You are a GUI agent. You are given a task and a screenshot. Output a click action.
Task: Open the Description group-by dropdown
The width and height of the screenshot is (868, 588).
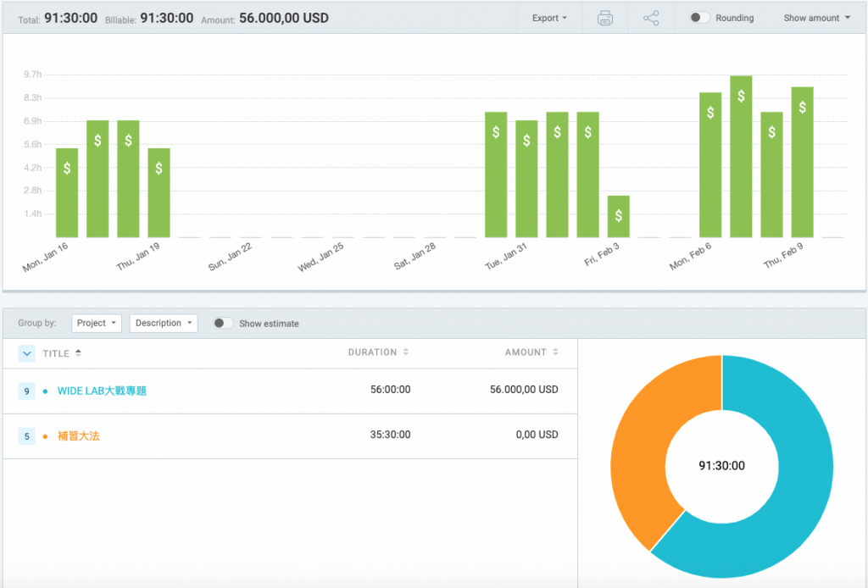pyautogui.click(x=164, y=323)
